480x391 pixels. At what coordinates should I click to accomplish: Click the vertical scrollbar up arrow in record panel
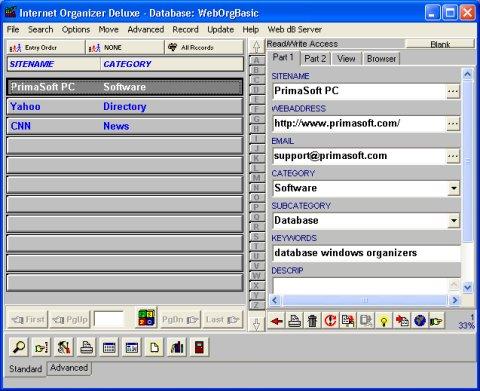click(467, 75)
